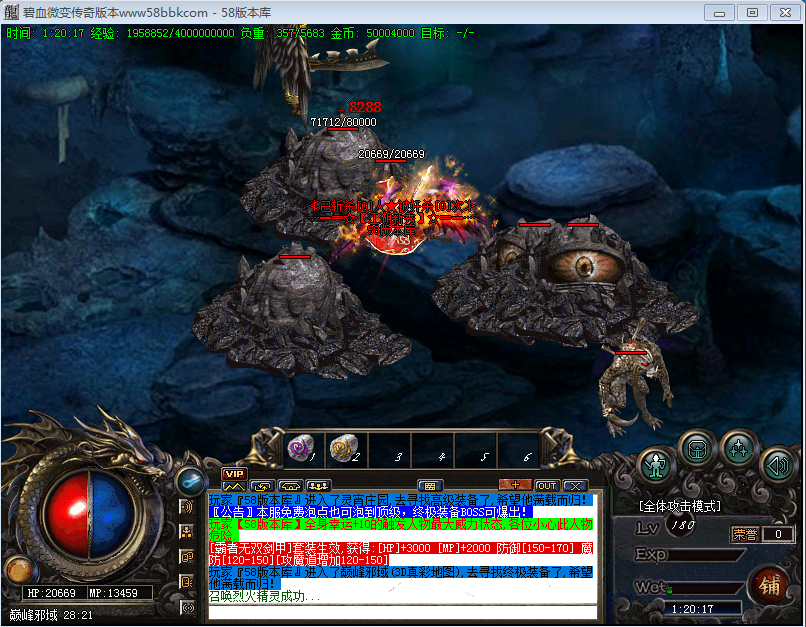Click the orange plus button

pos(515,485)
